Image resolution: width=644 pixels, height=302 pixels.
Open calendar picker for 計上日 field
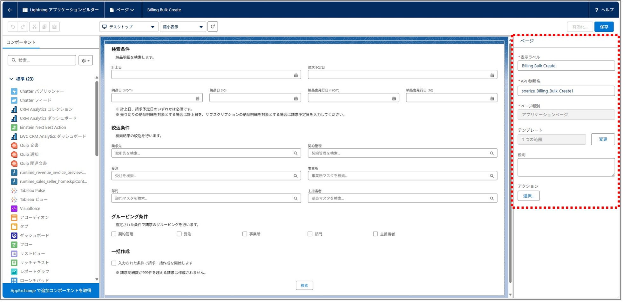[x=295, y=75]
